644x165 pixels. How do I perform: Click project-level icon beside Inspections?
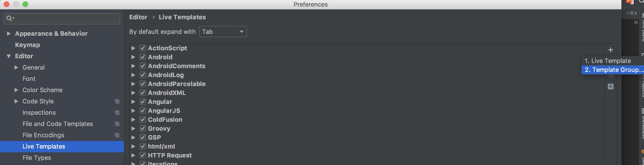(x=117, y=113)
